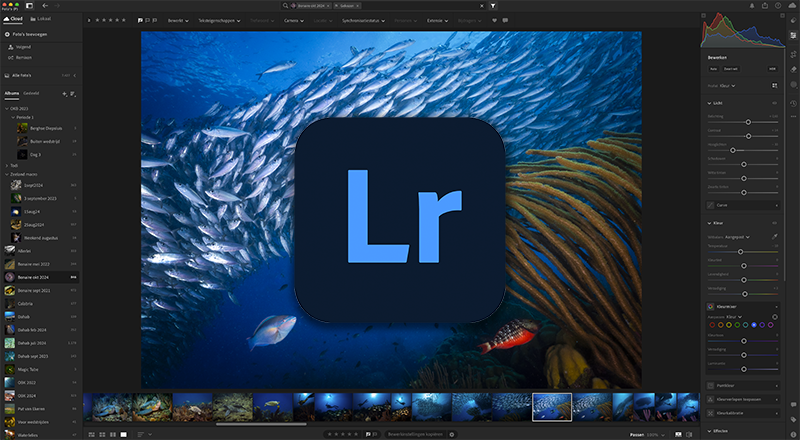Expand the Effecten section chevron

point(709,431)
